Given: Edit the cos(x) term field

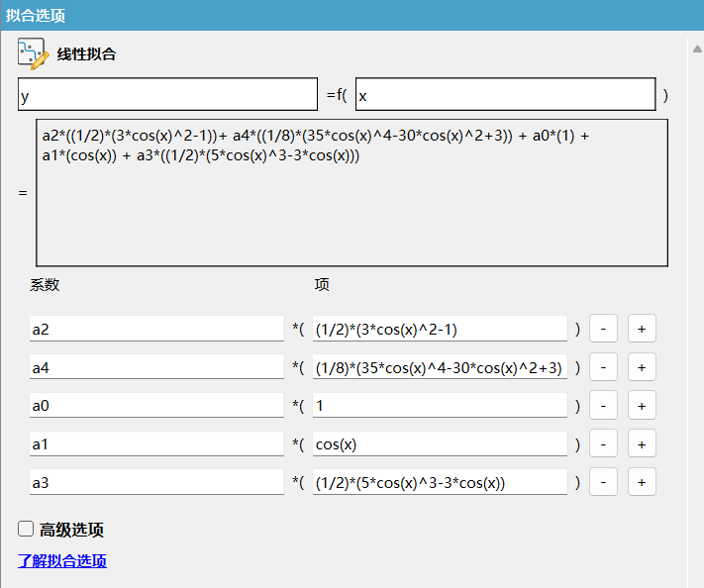Looking at the screenshot, I should point(439,444).
